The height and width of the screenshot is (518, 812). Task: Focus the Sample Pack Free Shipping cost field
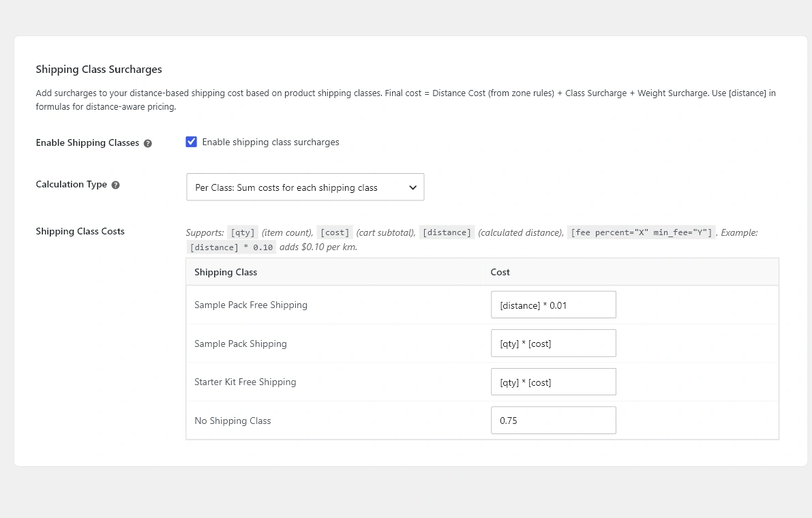tap(553, 305)
